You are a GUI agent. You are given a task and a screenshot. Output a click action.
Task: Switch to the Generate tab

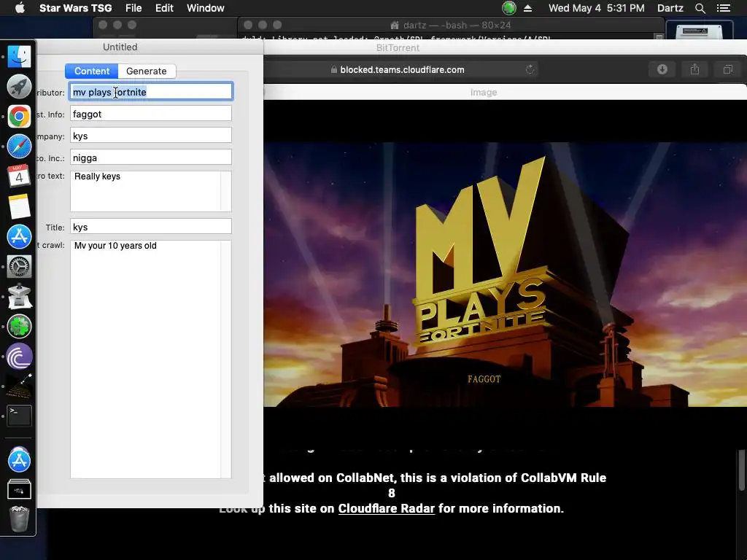point(146,71)
